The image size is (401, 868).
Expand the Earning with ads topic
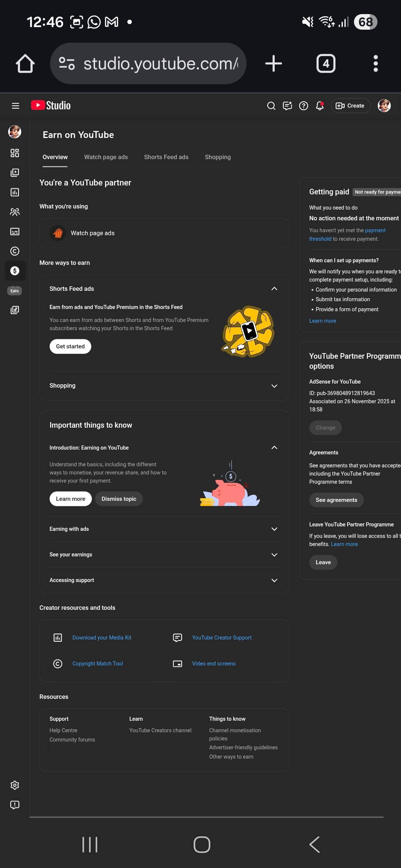click(x=274, y=529)
